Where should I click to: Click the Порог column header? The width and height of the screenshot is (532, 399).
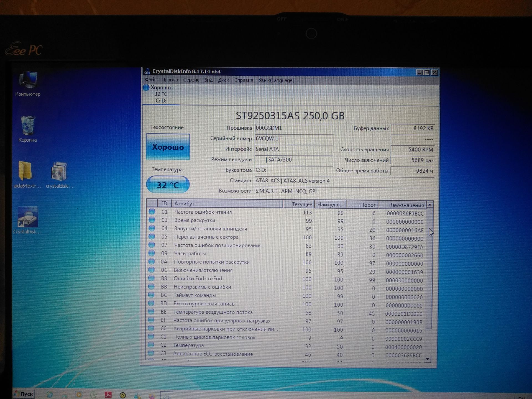coord(362,205)
